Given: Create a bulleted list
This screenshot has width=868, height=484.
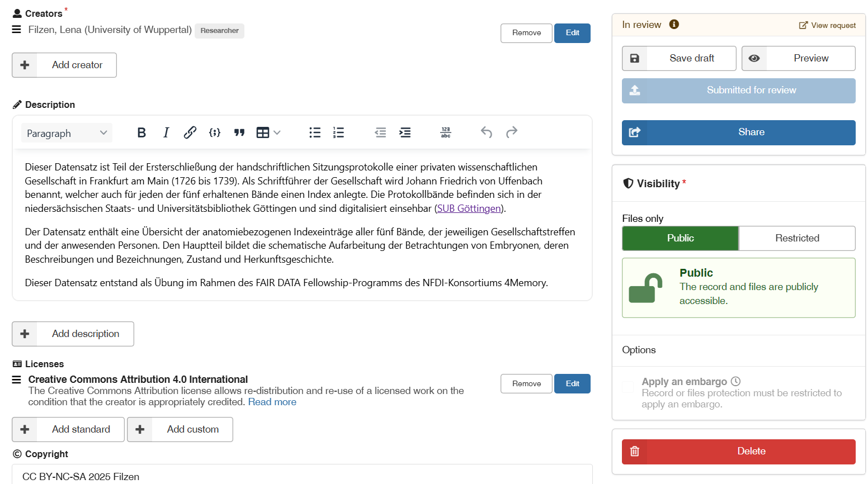Looking at the screenshot, I should point(315,132).
